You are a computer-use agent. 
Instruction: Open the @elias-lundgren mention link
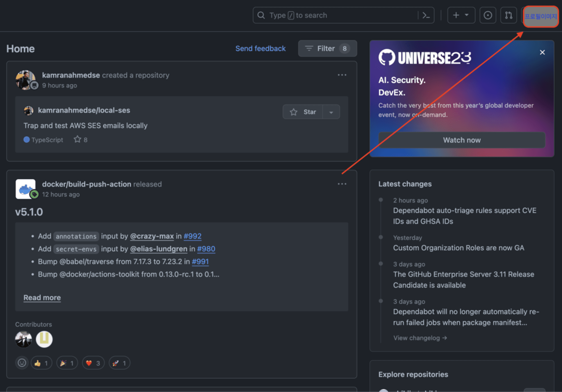[x=159, y=249]
